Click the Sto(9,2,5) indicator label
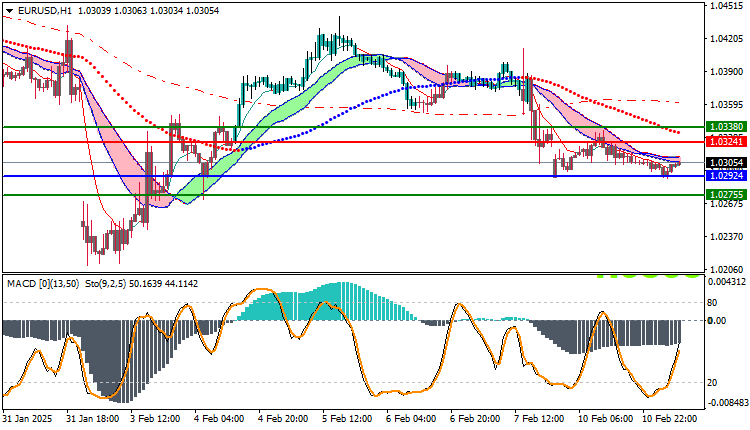The height and width of the screenshot is (430, 750). point(105,284)
